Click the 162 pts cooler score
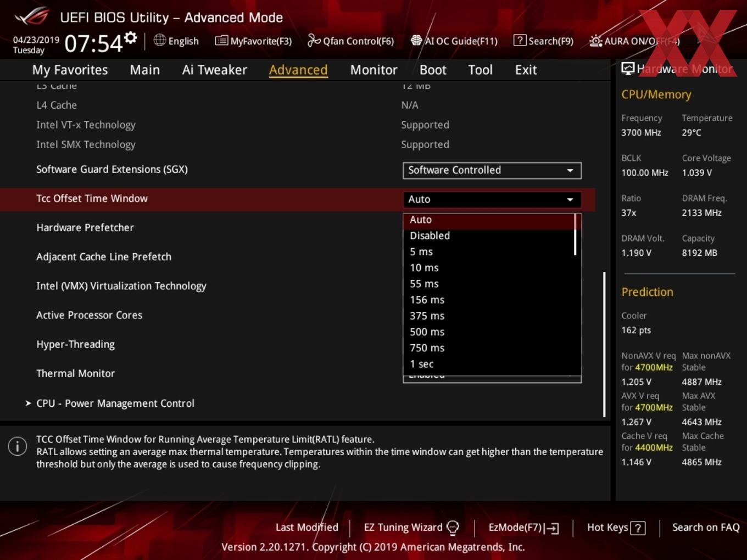747x560 pixels. (636, 331)
